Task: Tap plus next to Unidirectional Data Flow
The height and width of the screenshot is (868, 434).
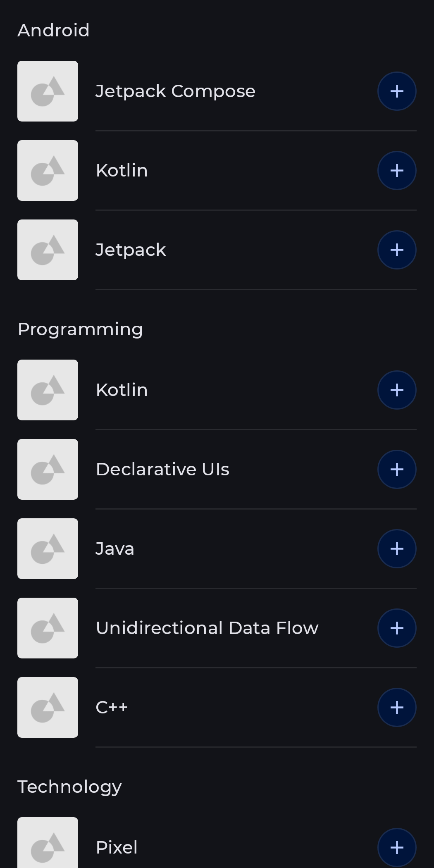Action: pyautogui.click(x=397, y=628)
